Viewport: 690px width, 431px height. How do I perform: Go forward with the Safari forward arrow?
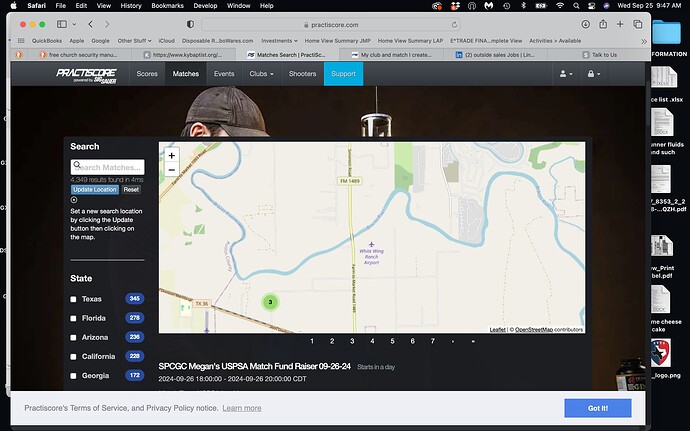[x=107, y=24]
